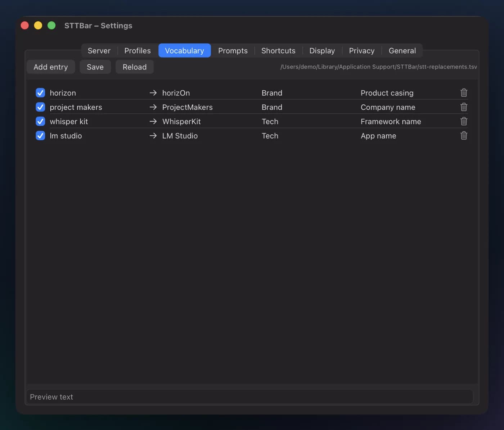Click the arrow icon beside WhisperKit

[153, 122]
